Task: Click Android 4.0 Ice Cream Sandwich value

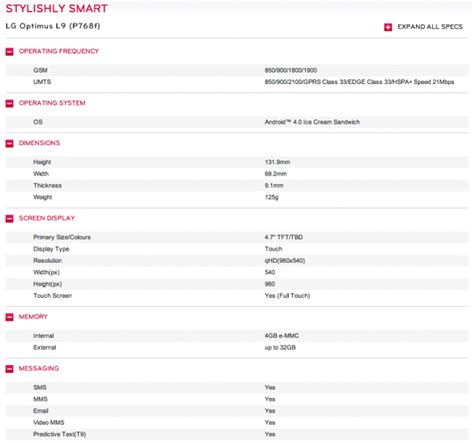Action: [x=312, y=122]
